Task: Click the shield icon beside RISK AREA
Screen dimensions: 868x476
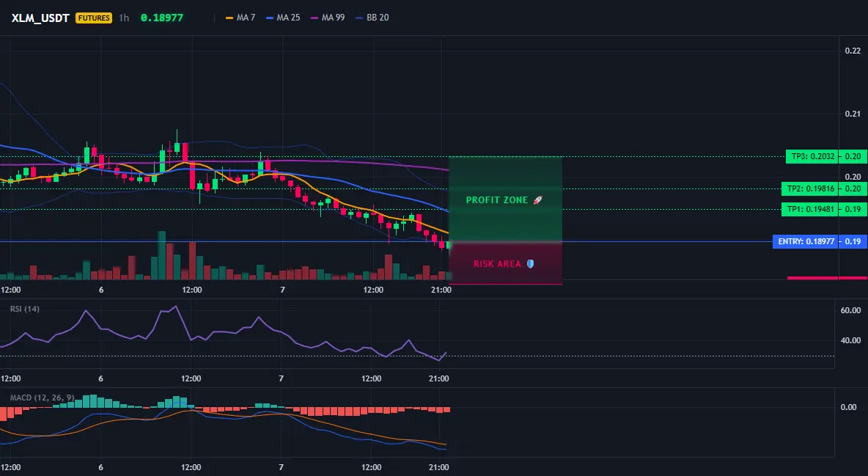Action: (530, 264)
